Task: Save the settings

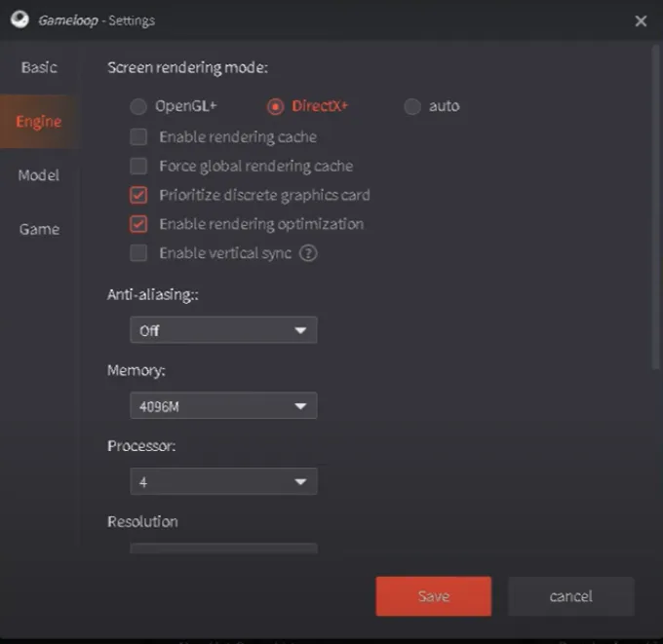Action: 434,596
